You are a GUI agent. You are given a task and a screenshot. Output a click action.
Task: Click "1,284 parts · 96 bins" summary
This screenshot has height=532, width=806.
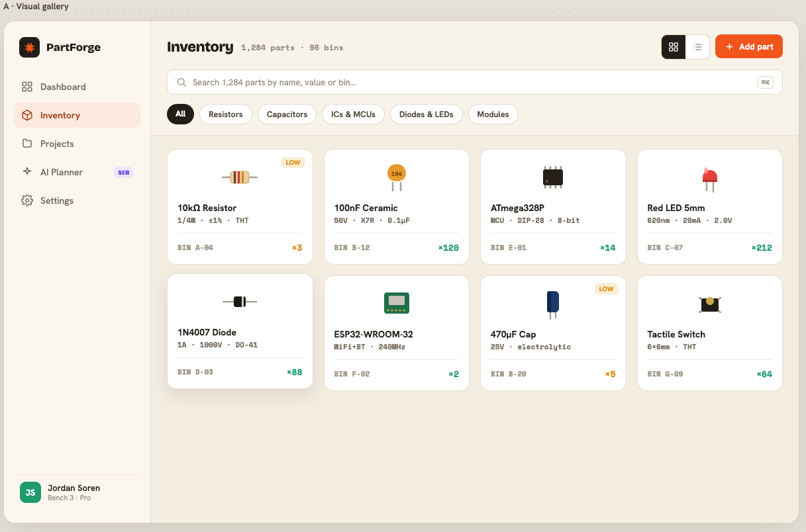click(x=292, y=48)
